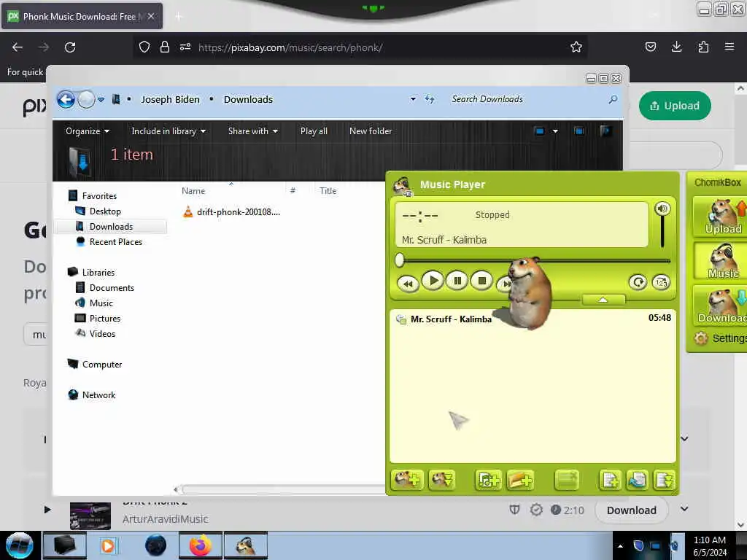
Task: Click the track seek slider handle
Action: (x=400, y=260)
